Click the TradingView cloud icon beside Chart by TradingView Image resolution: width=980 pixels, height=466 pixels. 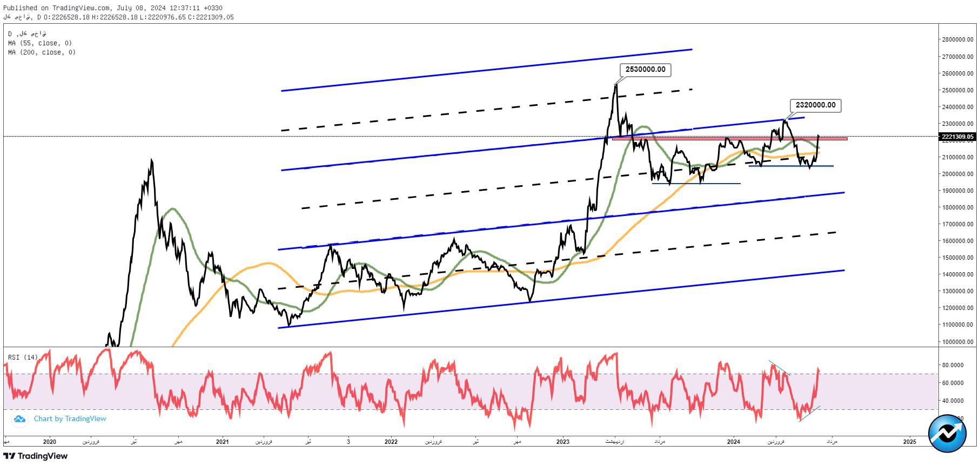[19, 418]
